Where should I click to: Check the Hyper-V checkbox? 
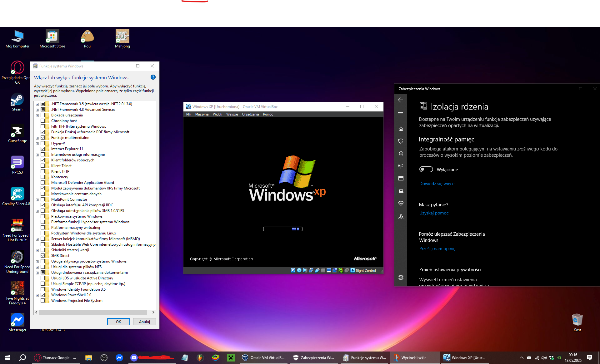43,143
